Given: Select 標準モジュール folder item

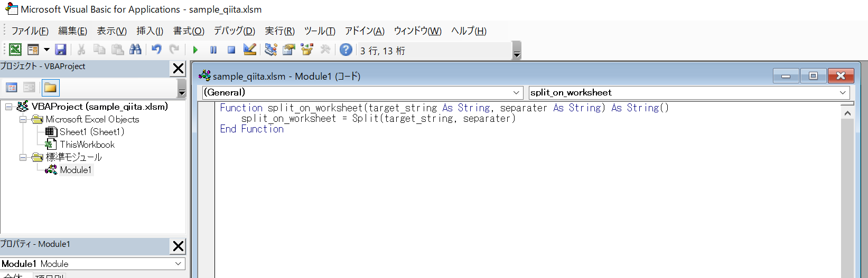Looking at the screenshot, I should click(x=73, y=157).
